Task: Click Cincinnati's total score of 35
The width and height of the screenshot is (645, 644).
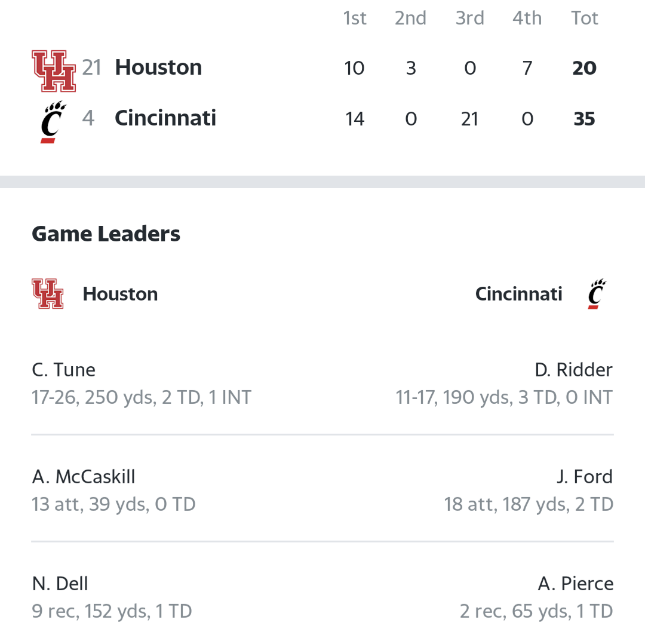Action: click(584, 119)
